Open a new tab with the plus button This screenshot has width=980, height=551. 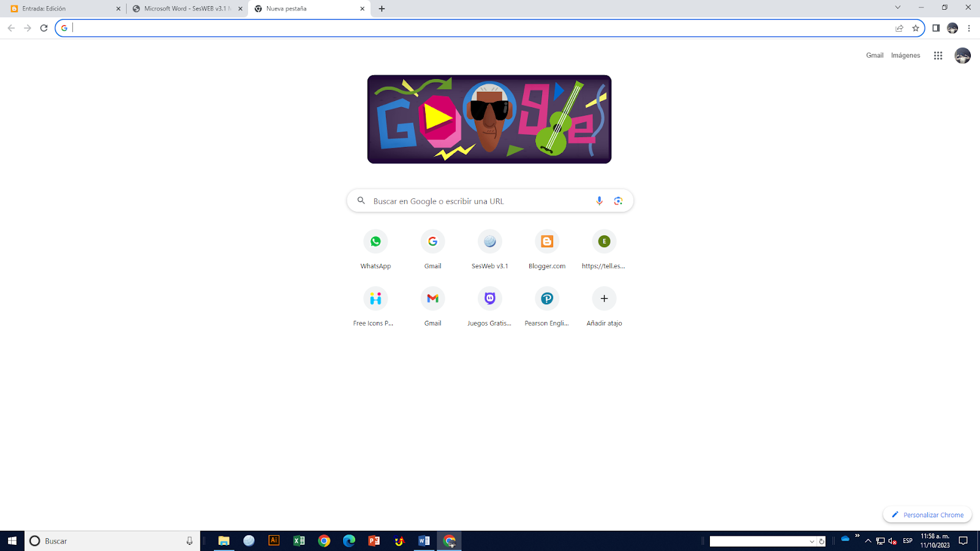(382, 9)
